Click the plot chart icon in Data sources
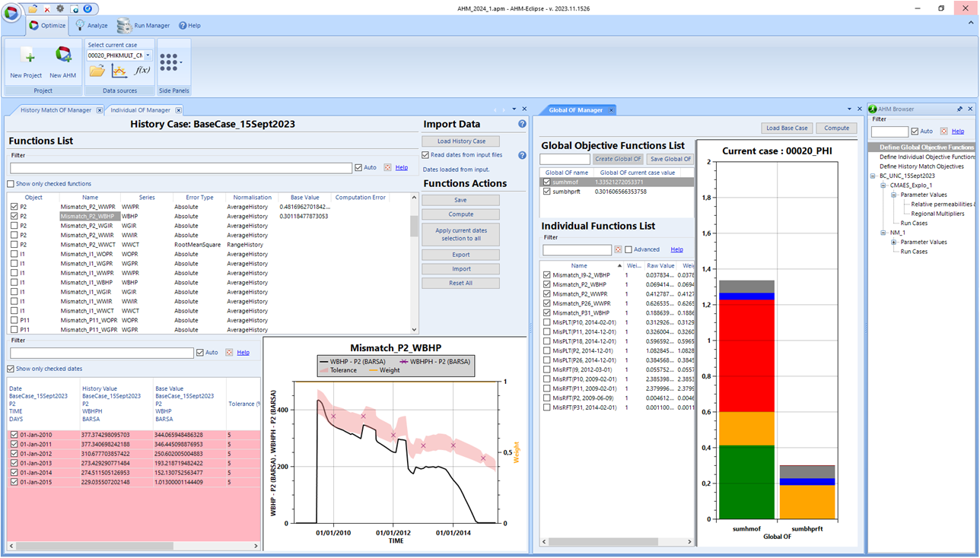This screenshot has height=558, width=980. click(119, 71)
